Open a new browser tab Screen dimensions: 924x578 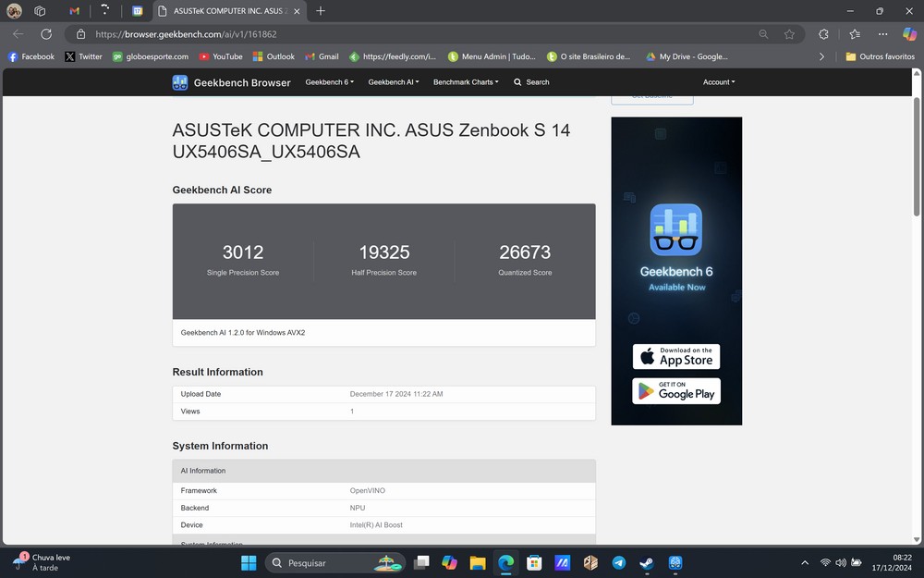pos(321,10)
